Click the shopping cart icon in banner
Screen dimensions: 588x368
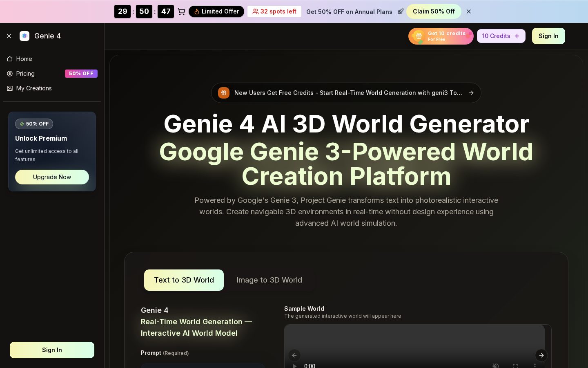pos(181,11)
